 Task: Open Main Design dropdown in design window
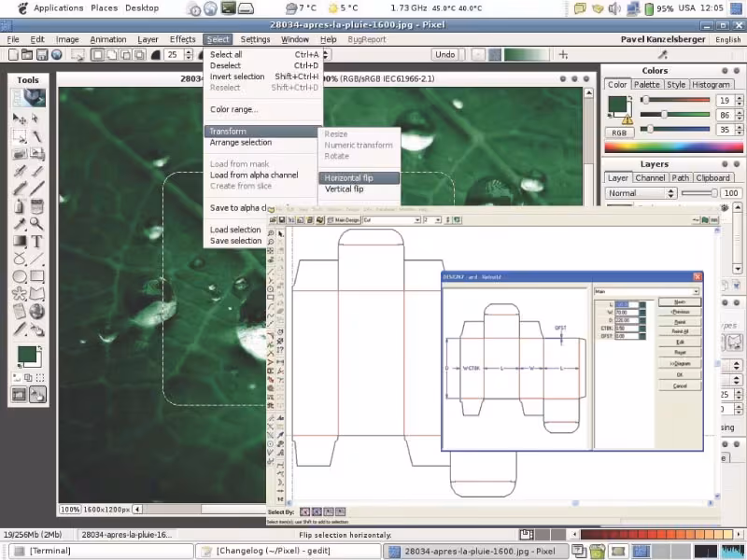(x=344, y=220)
